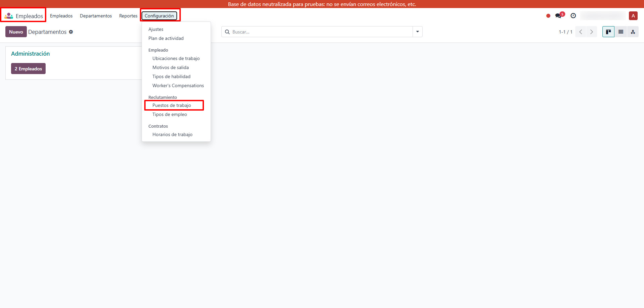
Task: Select Plan de actividad
Action: (x=166, y=38)
